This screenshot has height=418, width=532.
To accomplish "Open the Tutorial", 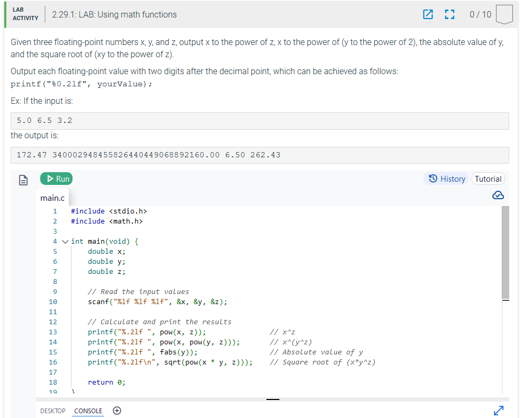I will coord(488,179).
